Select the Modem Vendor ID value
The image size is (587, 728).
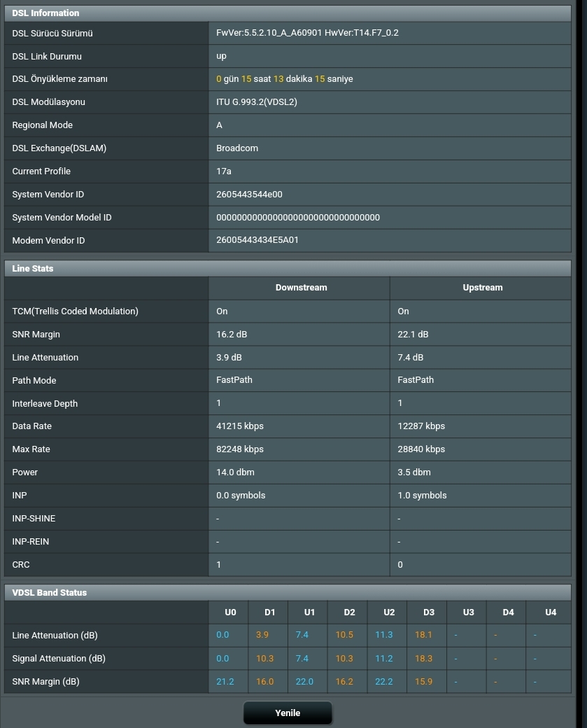click(257, 240)
